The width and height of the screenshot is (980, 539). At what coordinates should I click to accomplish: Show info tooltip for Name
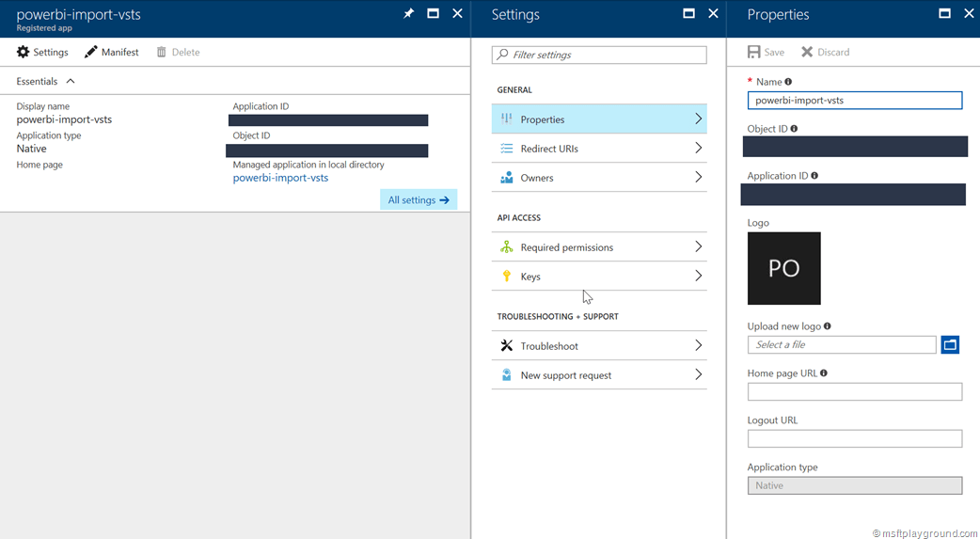pos(788,81)
